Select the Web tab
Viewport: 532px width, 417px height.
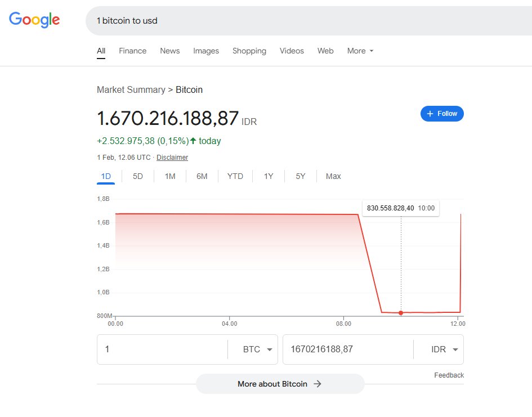[x=325, y=51]
